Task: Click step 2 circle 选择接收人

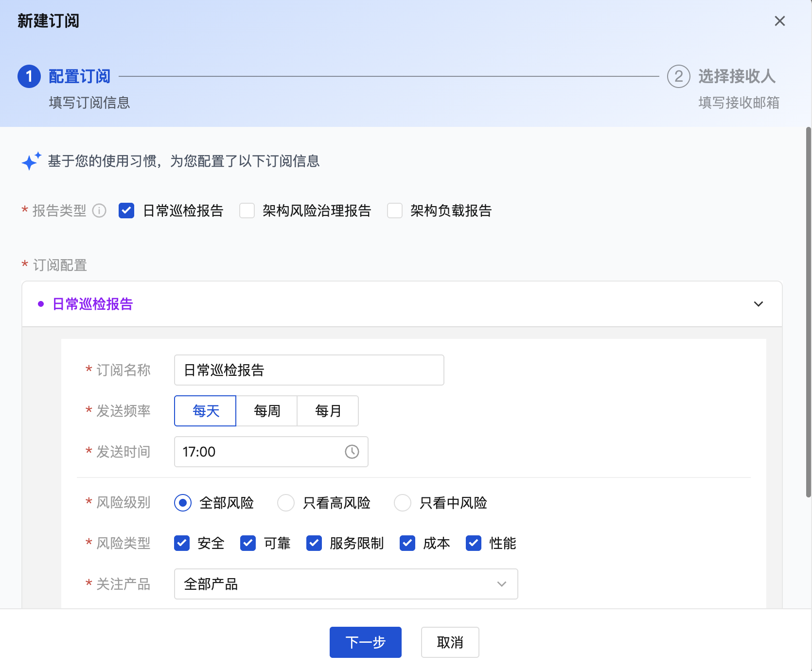Action: (x=678, y=76)
